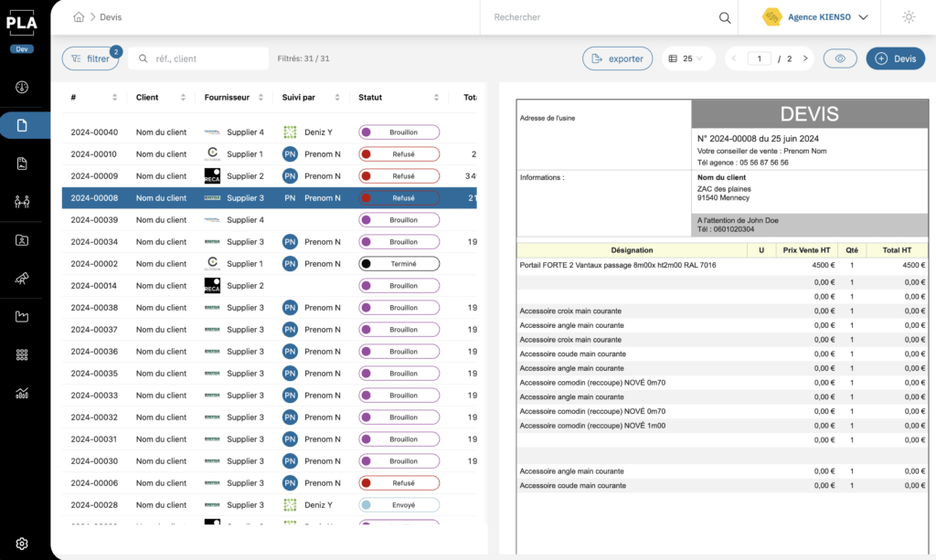The height and width of the screenshot is (560, 936).
Task: Select the contact card icon in the sidebar
Action: pos(21,239)
